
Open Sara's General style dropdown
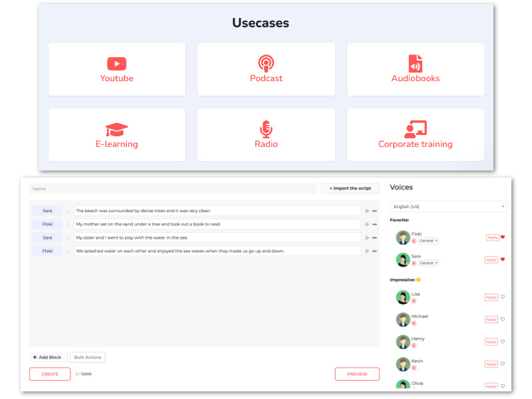(x=428, y=263)
